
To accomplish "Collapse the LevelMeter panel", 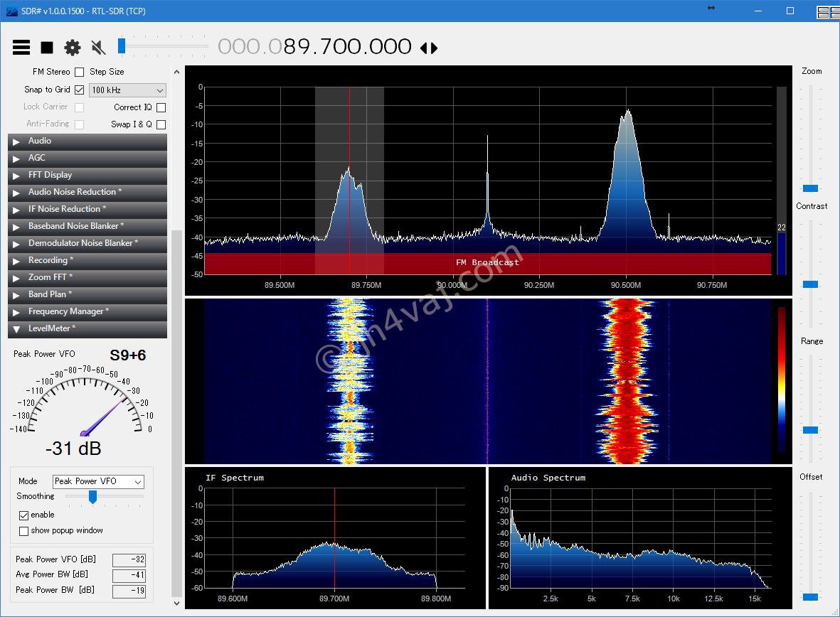I will [x=87, y=329].
